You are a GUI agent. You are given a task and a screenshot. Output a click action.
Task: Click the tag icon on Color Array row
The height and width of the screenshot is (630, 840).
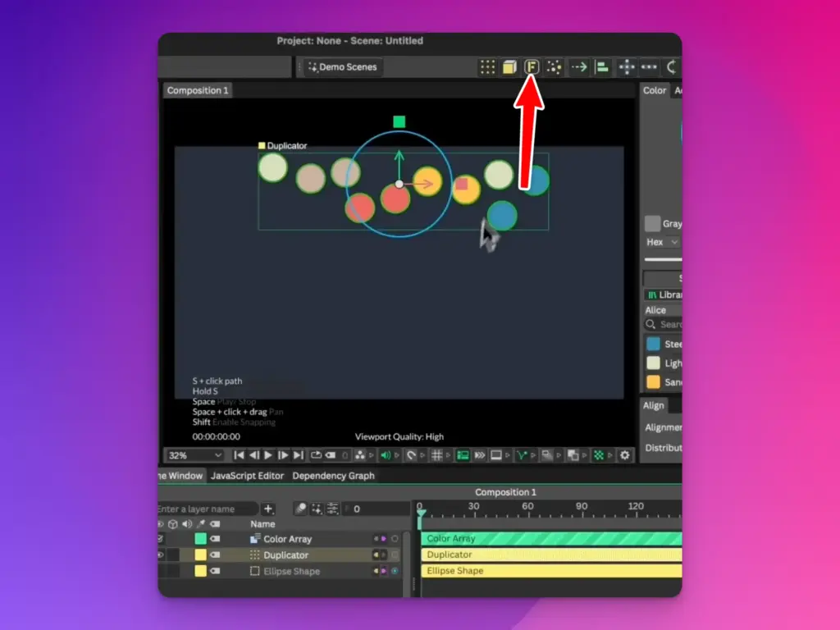click(215, 539)
